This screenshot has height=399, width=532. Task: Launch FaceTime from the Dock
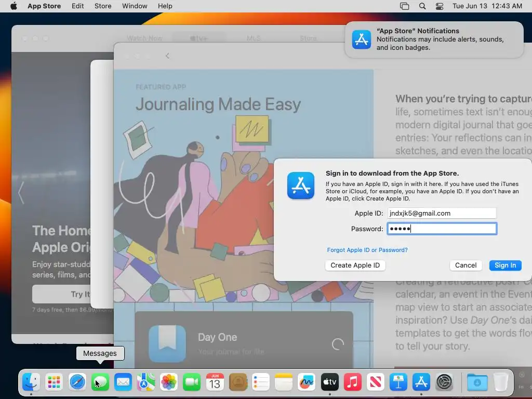pyautogui.click(x=192, y=382)
